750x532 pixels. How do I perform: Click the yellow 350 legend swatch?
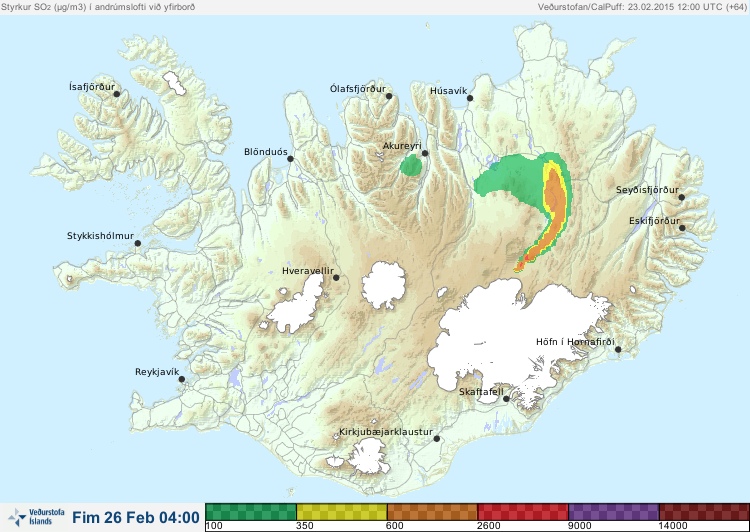[x=342, y=512]
